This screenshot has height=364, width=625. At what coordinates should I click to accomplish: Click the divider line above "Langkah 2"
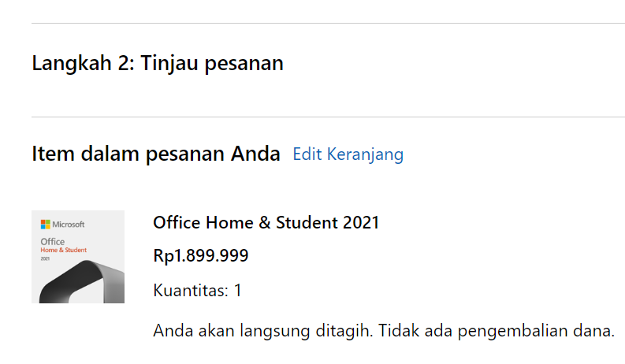tap(328, 24)
